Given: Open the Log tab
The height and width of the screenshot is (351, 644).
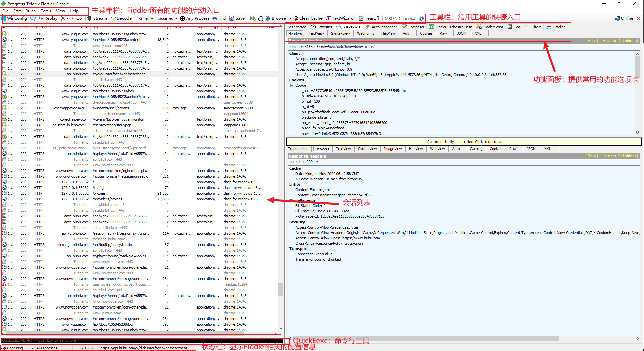Looking at the screenshot, I should pyautogui.click(x=514, y=27).
